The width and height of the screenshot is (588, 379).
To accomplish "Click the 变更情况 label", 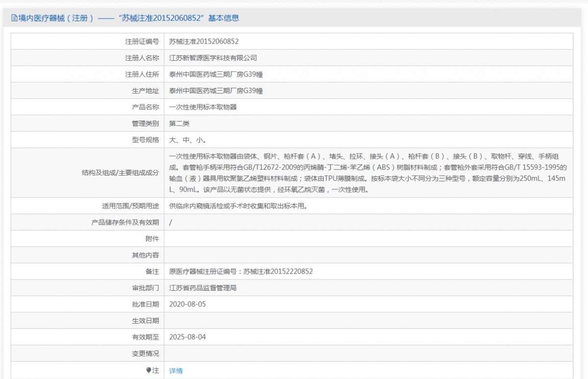I will click(146, 354).
